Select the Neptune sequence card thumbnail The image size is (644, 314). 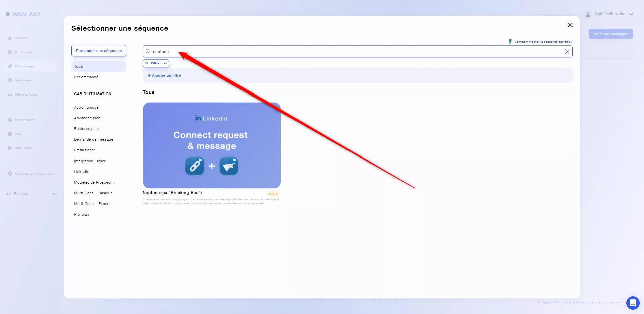(x=212, y=145)
